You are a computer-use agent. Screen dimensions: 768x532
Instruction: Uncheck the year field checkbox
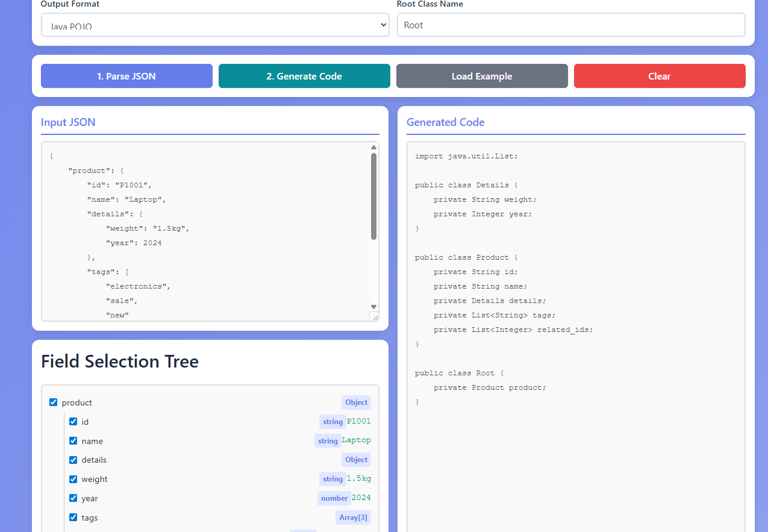click(73, 498)
